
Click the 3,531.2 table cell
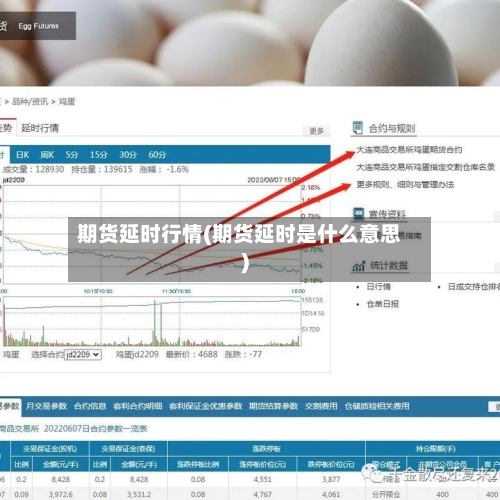[139, 494]
